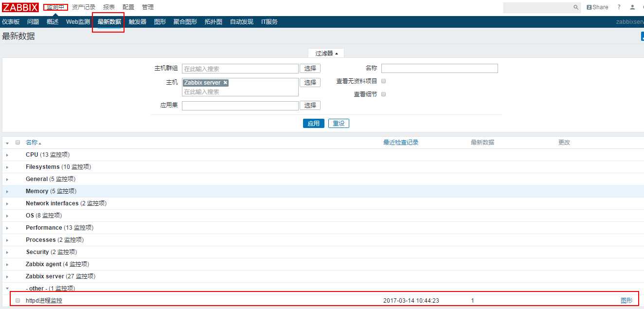Click the 主机群组 search field
This screenshot has height=309, width=644.
(240, 69)
